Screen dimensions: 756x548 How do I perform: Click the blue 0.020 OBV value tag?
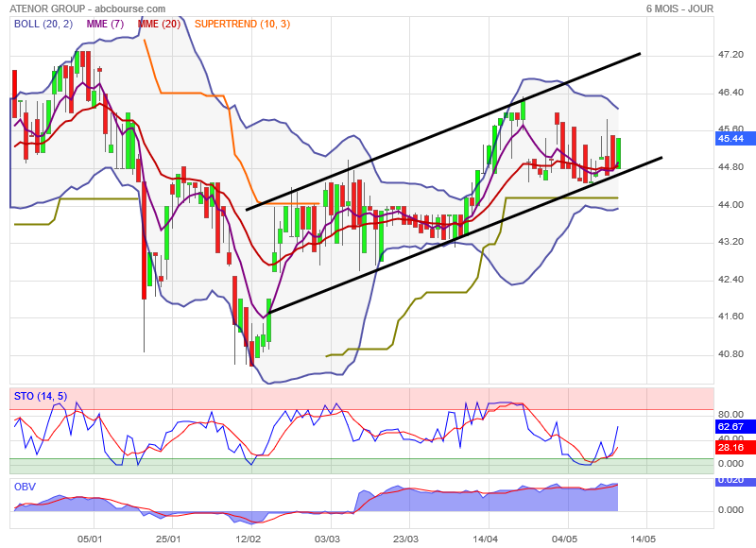click(730, 480)
